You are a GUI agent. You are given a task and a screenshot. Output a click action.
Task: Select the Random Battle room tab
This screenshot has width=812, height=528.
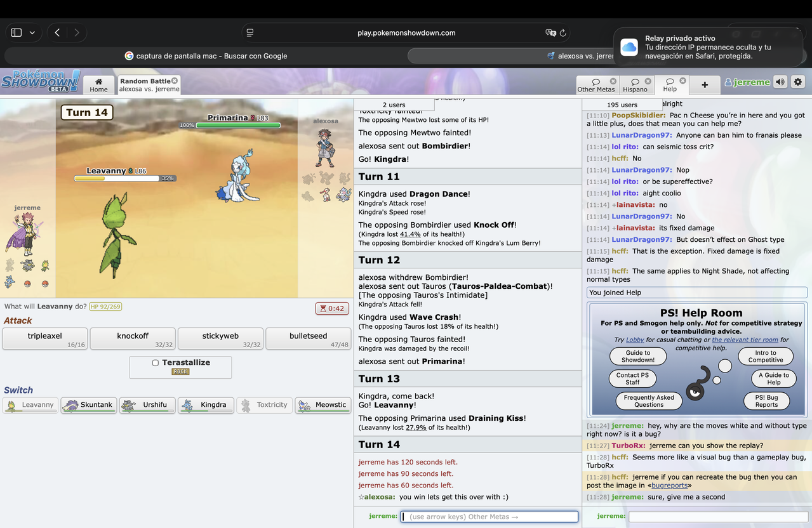click(149, 85)
